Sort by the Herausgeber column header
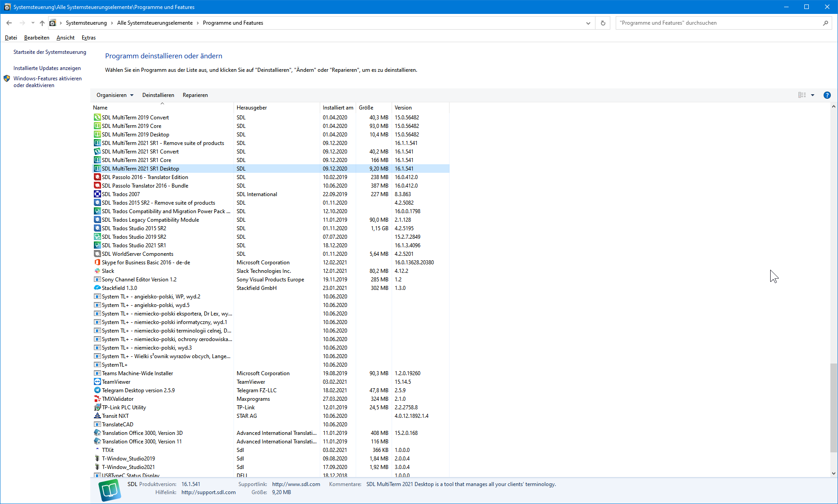 point(277,108)
